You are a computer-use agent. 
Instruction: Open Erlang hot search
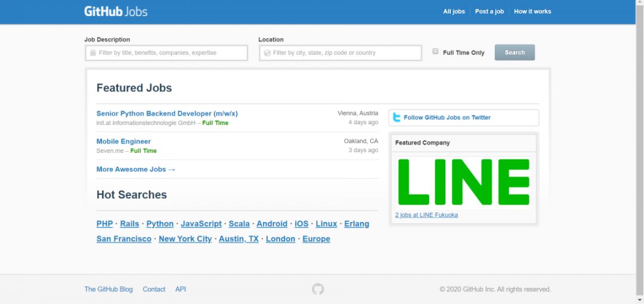click(357, 224)
